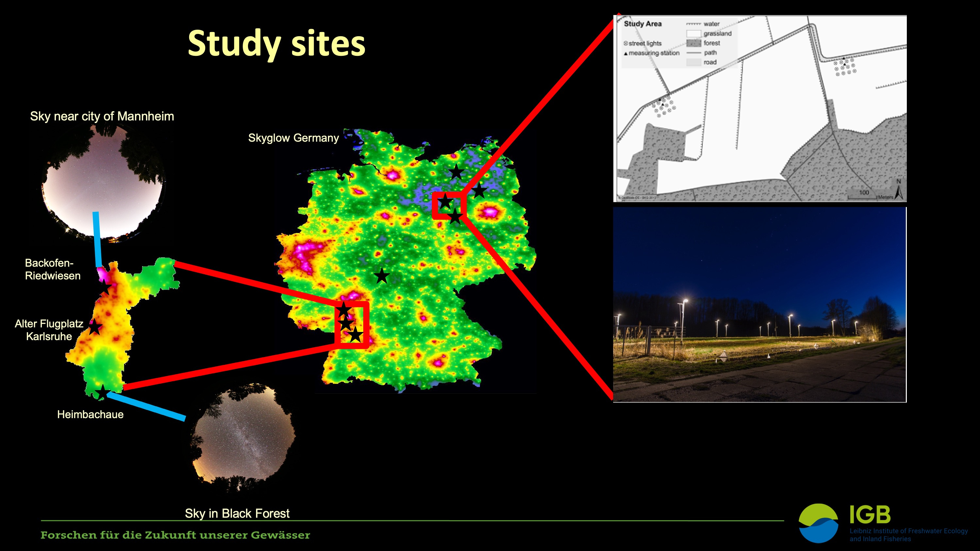This screenshot has width=980, height=551.
Task: Click the 'Study sites' title text
Action: 277,44
